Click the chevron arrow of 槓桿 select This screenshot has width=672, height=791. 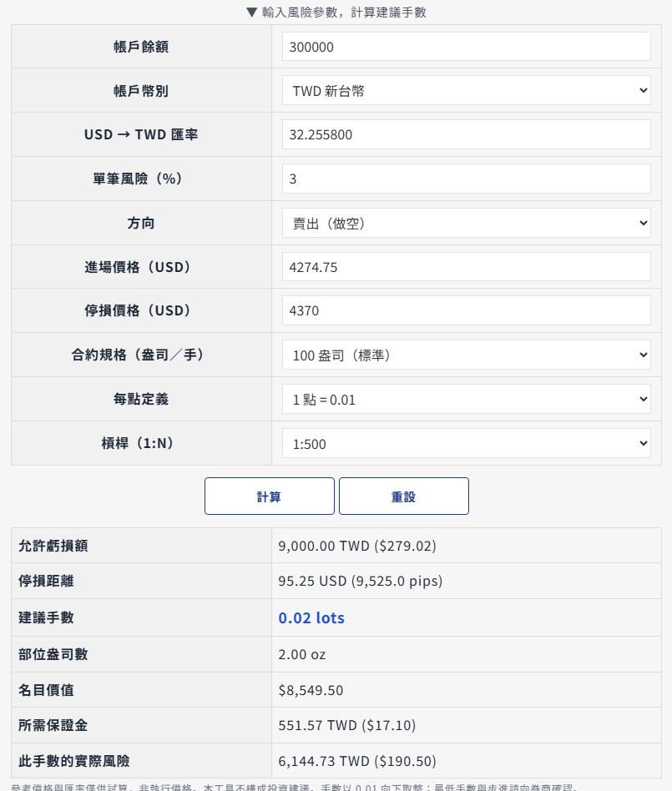tap(644, 443)
